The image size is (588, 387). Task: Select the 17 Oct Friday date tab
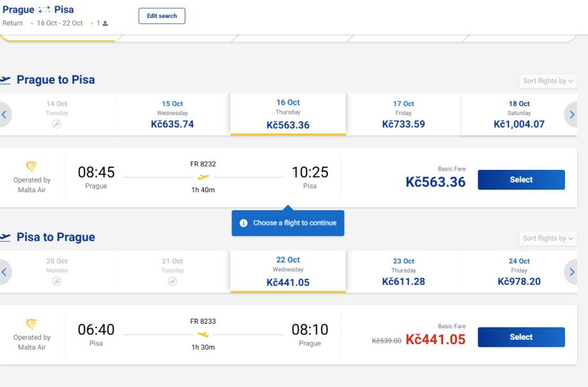point(403,114)
